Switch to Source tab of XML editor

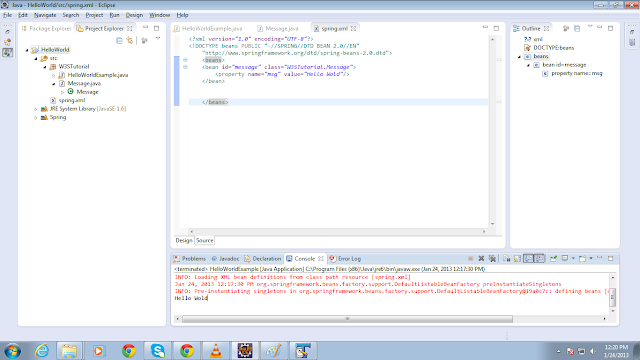204,240
